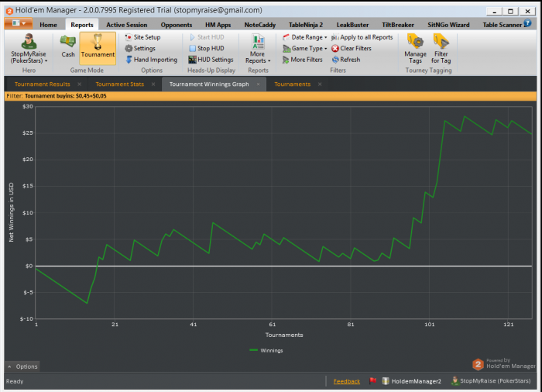The width and height of the screenshot is (542, 392).
Task: Click Filter for Tag
Action: coord(441,49)
